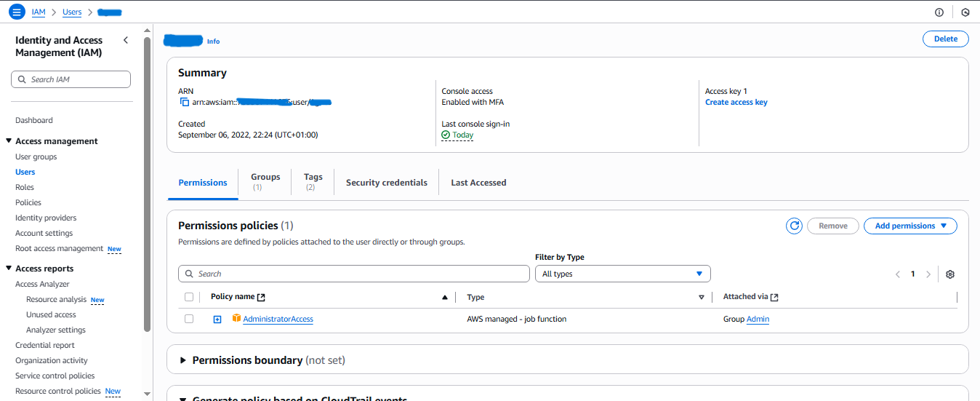Screen dimensions: 980x401
Task: Click the info circle icon top right
Action: click(x=939, y=12)
